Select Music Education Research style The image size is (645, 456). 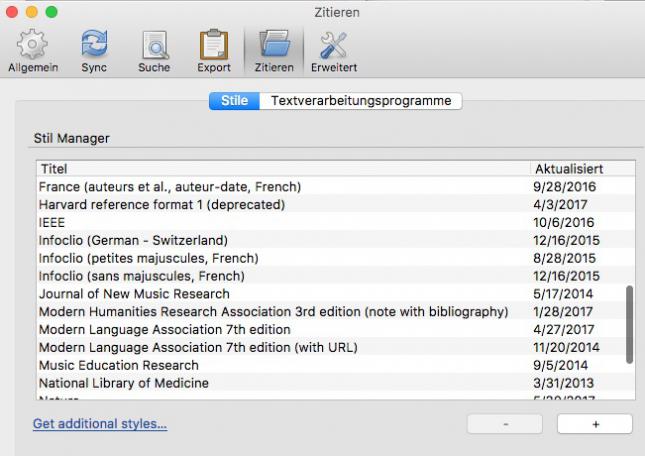pos(119,366)
